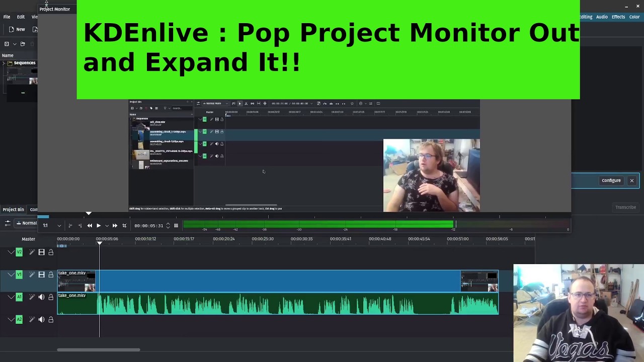Click the Configure button

[x=611, y=180]
